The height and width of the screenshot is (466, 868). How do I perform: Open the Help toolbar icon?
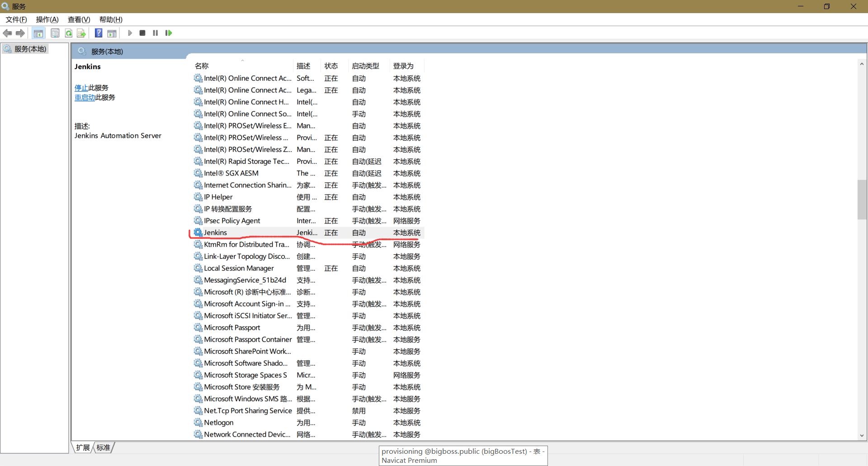[99, 33]
